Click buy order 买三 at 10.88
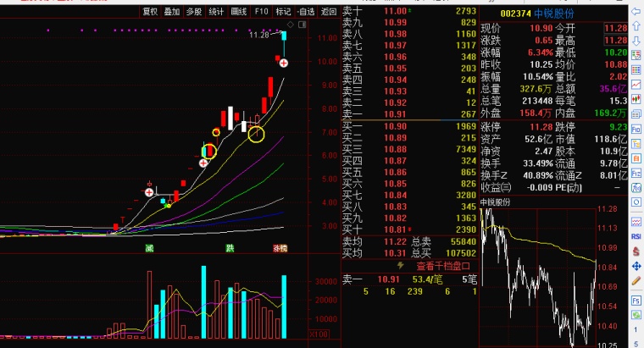Viewport: 644px width, 348px height. pos(409,149)
